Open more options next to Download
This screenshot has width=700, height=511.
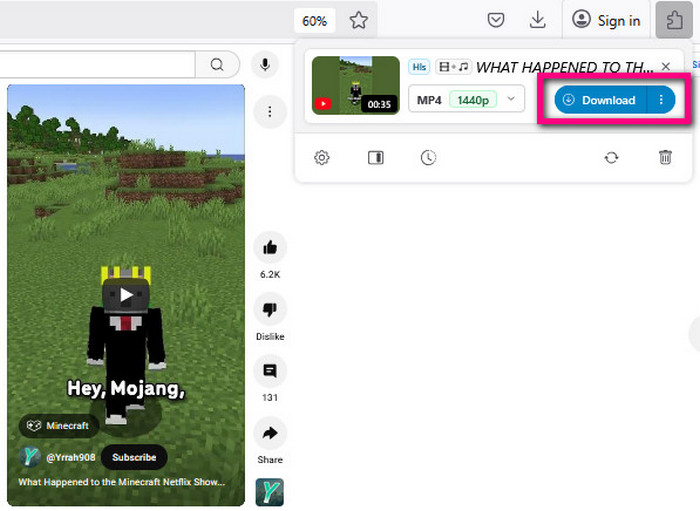[x=661, y=100]
